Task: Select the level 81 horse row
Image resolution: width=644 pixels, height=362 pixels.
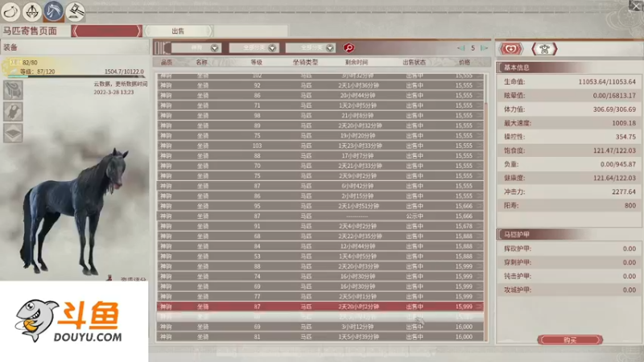Action: (320, 336)
